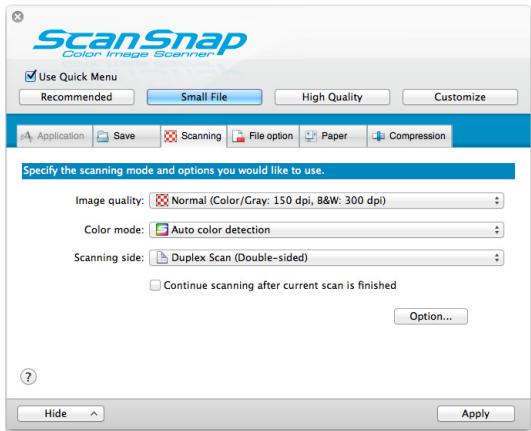Click the Image quality stepper arrows

click(496, 201)
